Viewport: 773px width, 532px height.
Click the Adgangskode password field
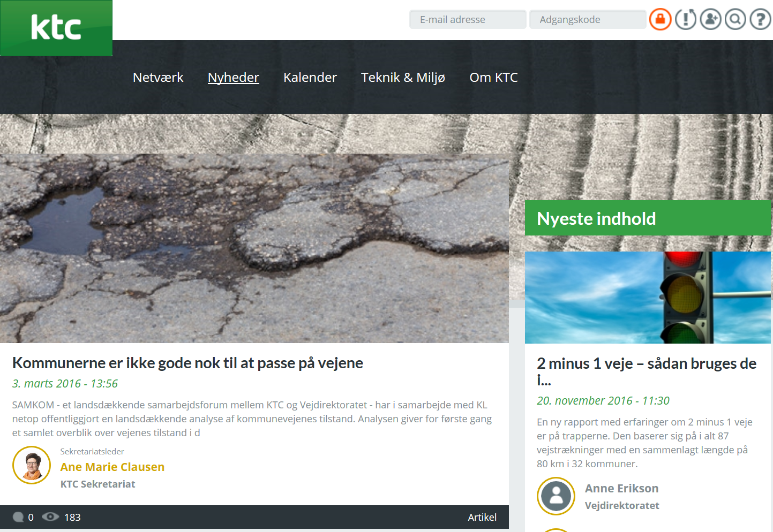(x=587, y=20)
